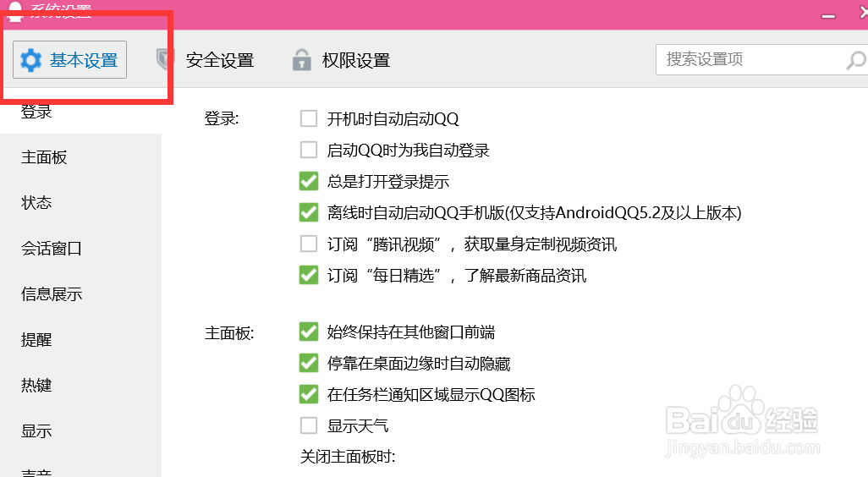Minimize the settings window
Image resolution: width=868 pixels, height=477 pixels.
click(x=828, y=16)
